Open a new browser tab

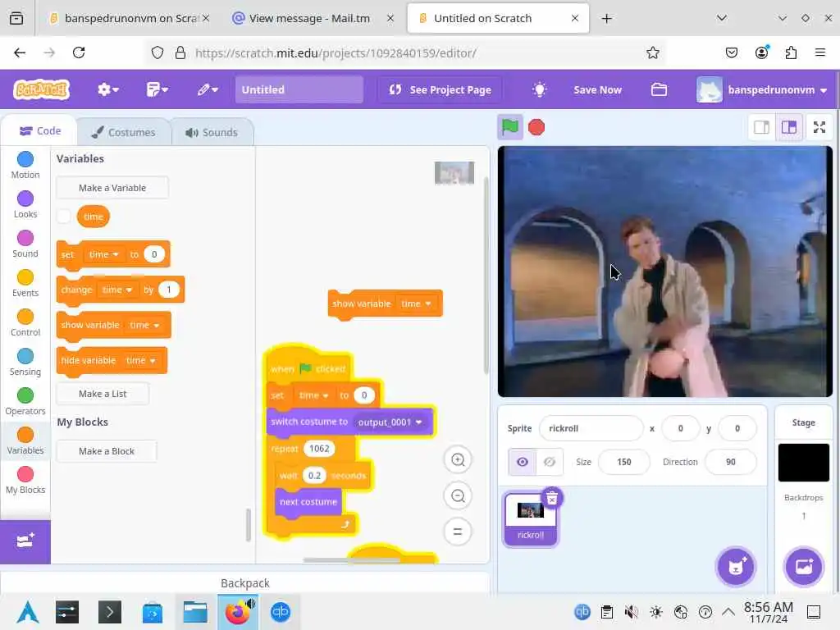point(606,18)
